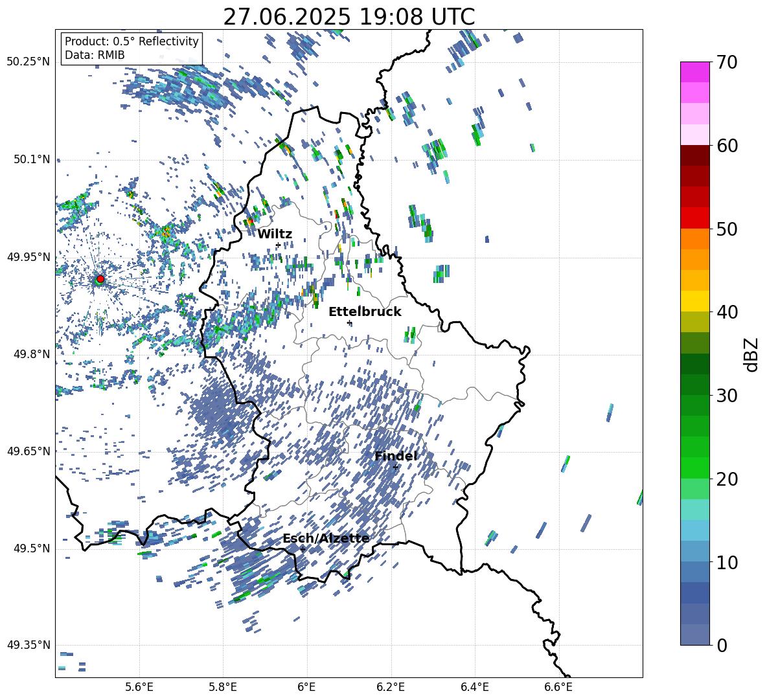The height and width of the screenshot is (700, 767).
Task: Click the magenta top colorbar segment
Action: point(694,72)
